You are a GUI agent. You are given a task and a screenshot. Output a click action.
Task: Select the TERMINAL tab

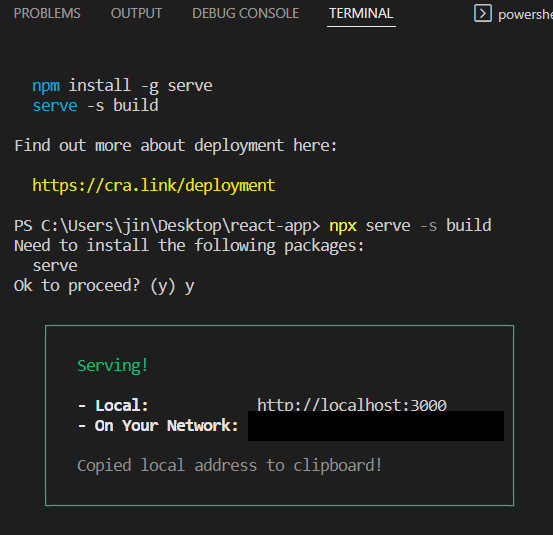(x=361, y=13)
